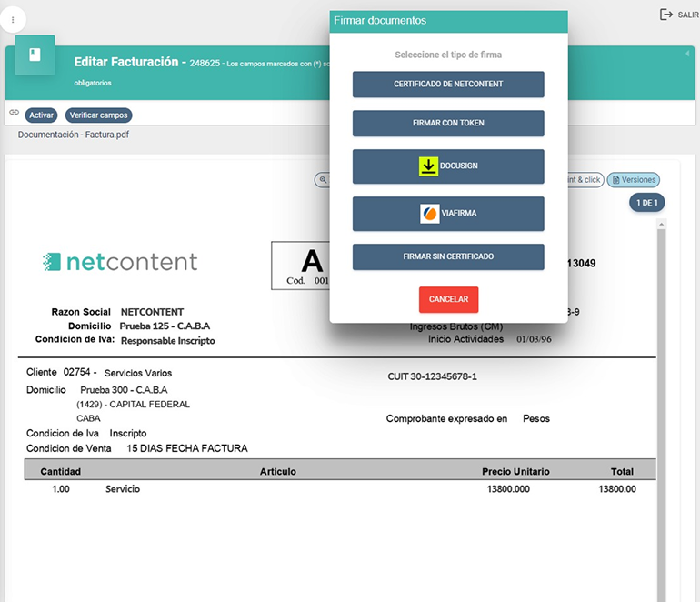Click the Verificar campos button

(x=99, y=115)
